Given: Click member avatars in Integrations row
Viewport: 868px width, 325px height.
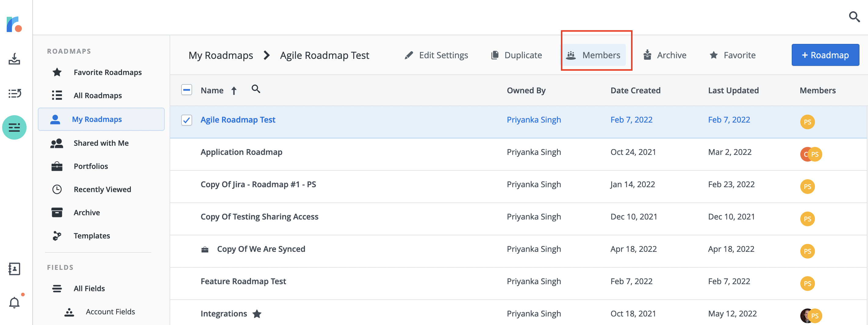Looking at the screenshot, I should (x=811, y=316).
